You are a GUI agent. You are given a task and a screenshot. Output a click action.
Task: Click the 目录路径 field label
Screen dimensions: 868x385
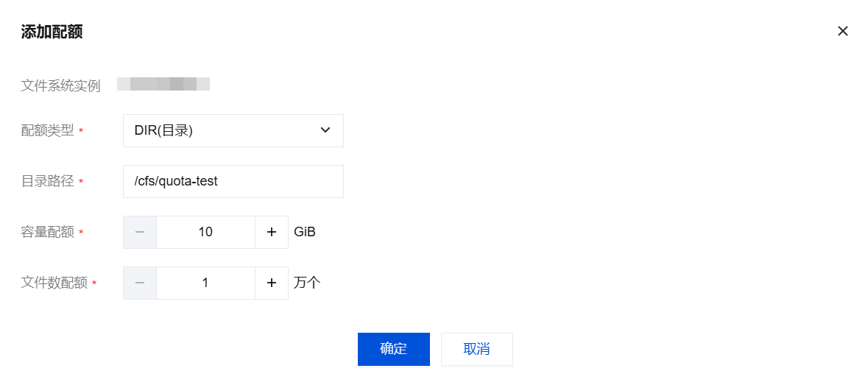[47, 181]
